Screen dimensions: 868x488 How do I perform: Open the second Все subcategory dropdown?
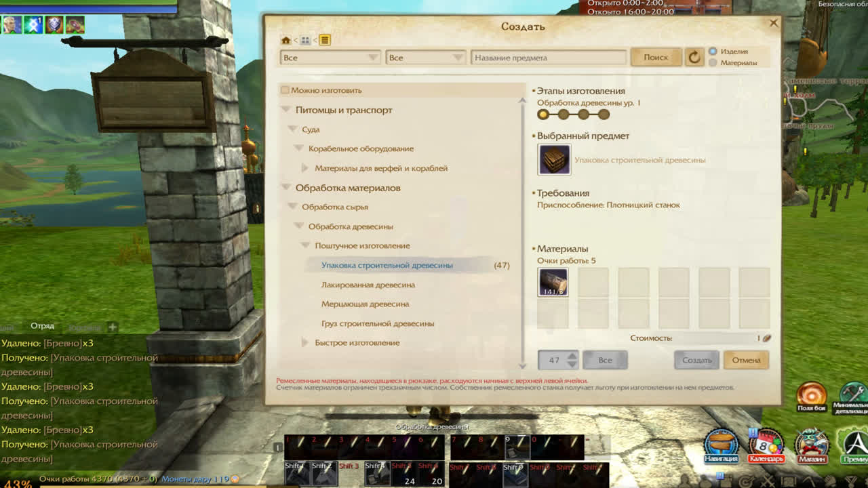pyautogui.click(x=425, y=58)
